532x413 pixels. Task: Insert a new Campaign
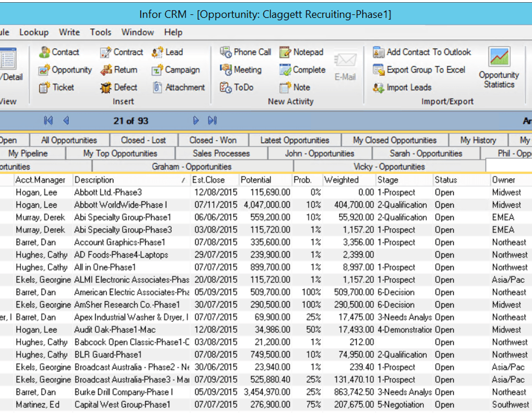coord(176,70)
